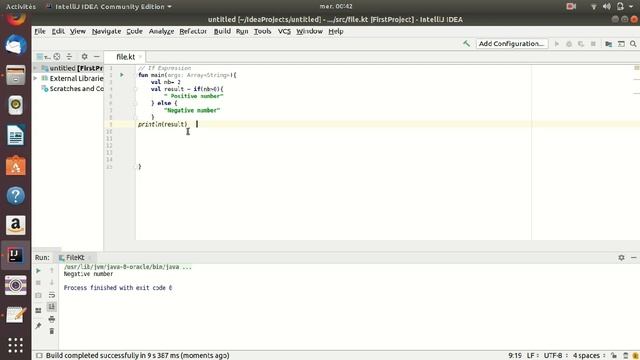The height and width of the screenshot is (360, 640).
Task: Toggle soft-wrap in Run console
Action: coord(52,295)
